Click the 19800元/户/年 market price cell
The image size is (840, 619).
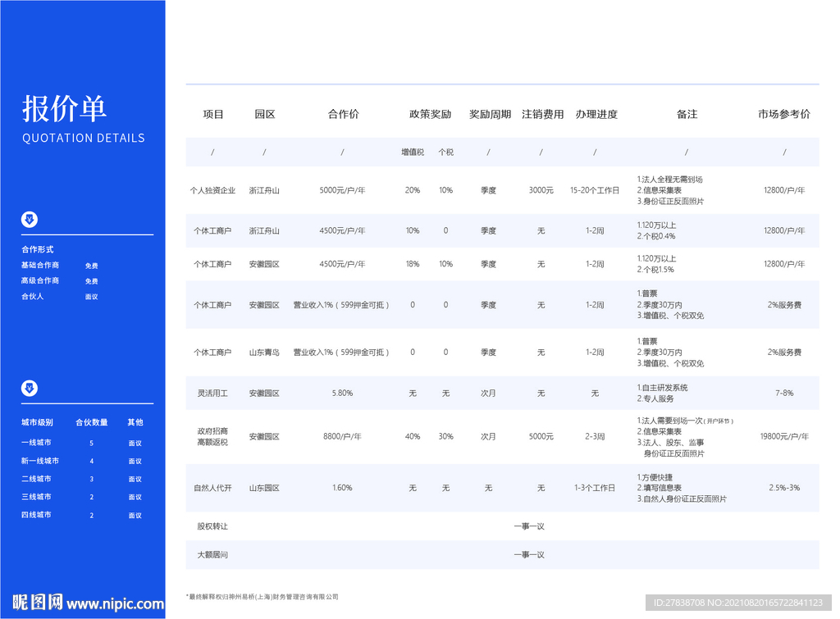click(x=784, y=437)
